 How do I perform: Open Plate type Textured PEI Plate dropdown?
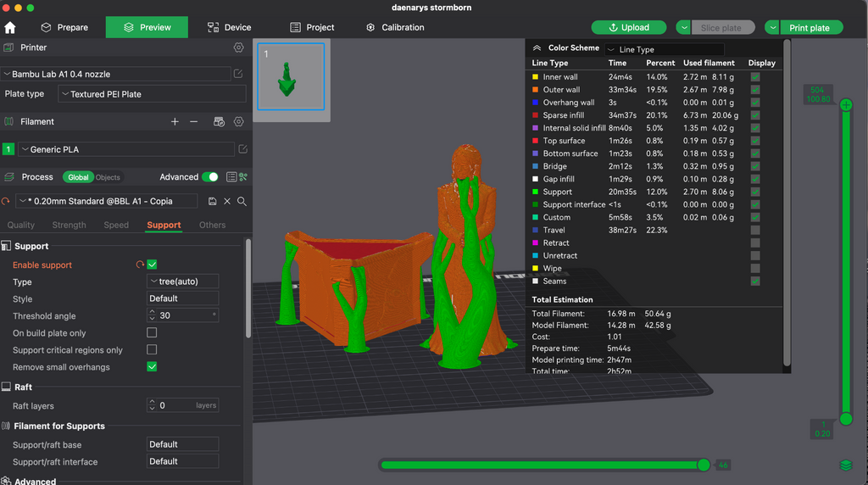coord(153,94)
